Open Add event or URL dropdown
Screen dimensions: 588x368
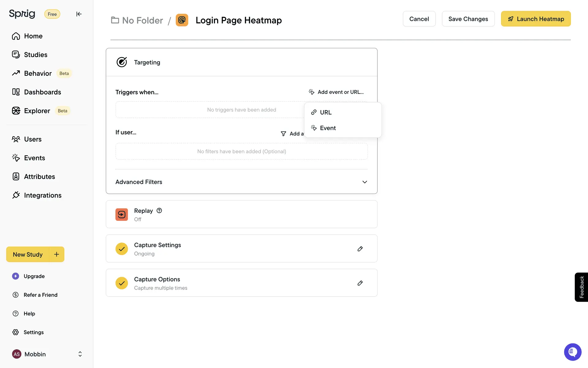(336, 92)
